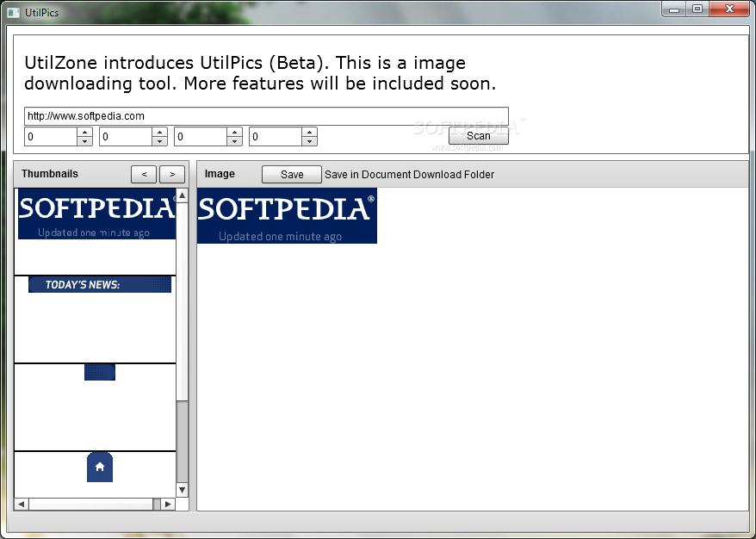The height and width of the screenshot is (539, 756).
Task: Click the thumbnails scroll up arrow
Action: [x=182, y=195]
